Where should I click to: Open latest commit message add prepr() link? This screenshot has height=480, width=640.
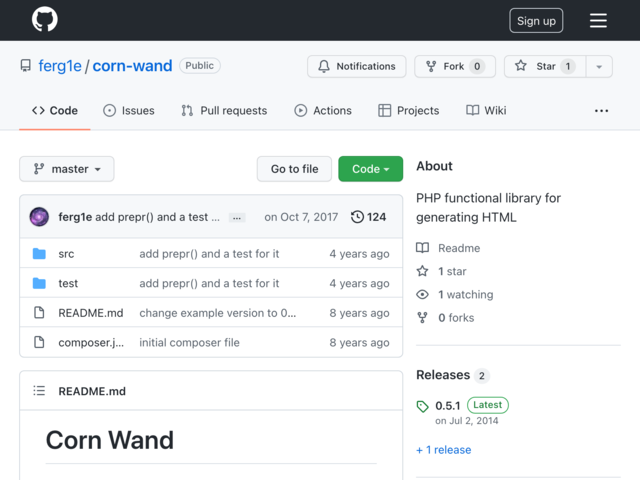point(157,217)
